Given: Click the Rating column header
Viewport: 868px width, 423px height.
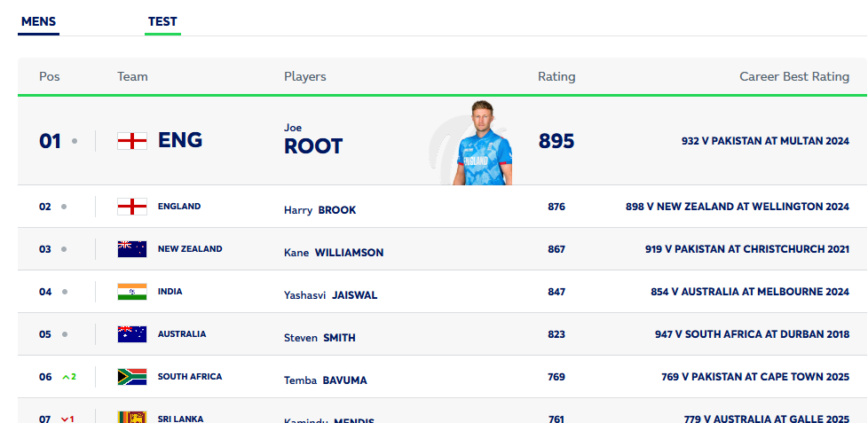Looking at the screenshot, I should (x=556, y=76).
